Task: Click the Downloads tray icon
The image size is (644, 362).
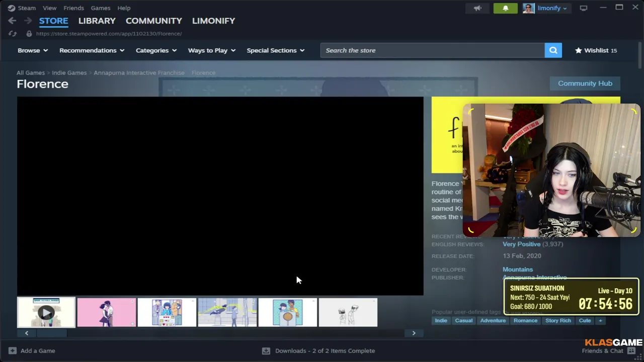Action: coord(266,350)
